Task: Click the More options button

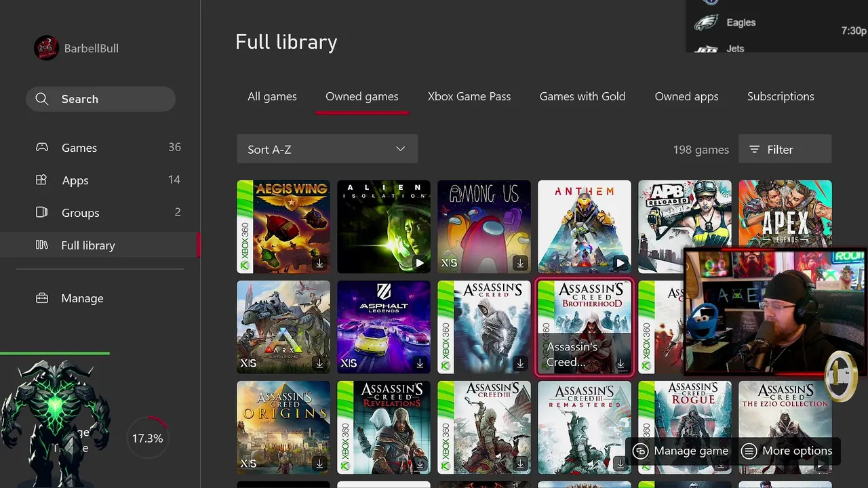Action: pos(787,451)
